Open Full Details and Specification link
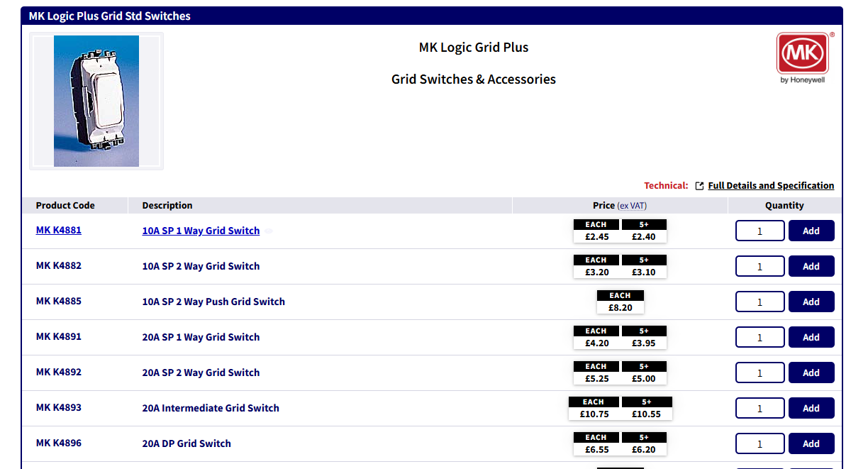 (771, 186)
